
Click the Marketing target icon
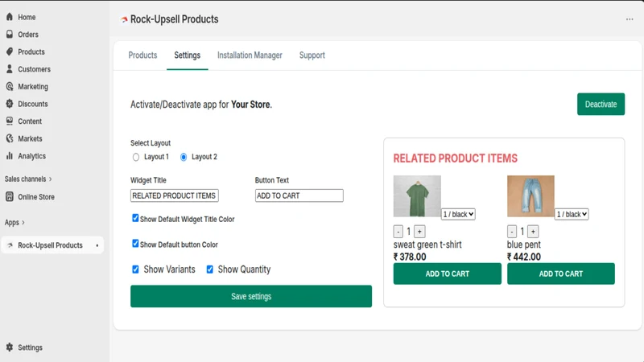coord(10,86)
